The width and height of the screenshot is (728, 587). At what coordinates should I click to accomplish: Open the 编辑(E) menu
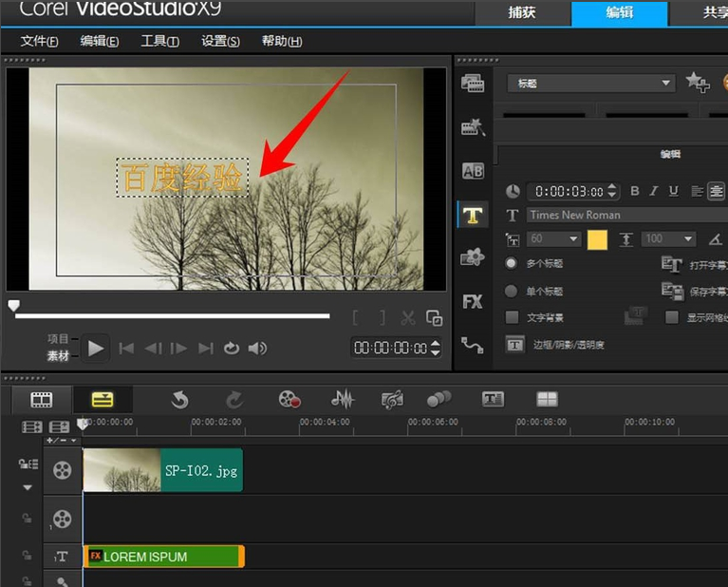pyautogui.click(x=100, y=42)
